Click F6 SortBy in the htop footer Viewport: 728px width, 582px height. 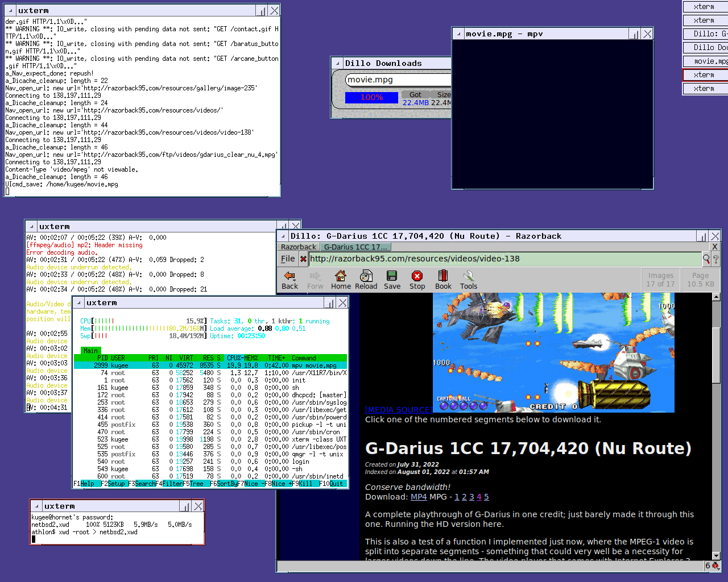pos(224,484)
